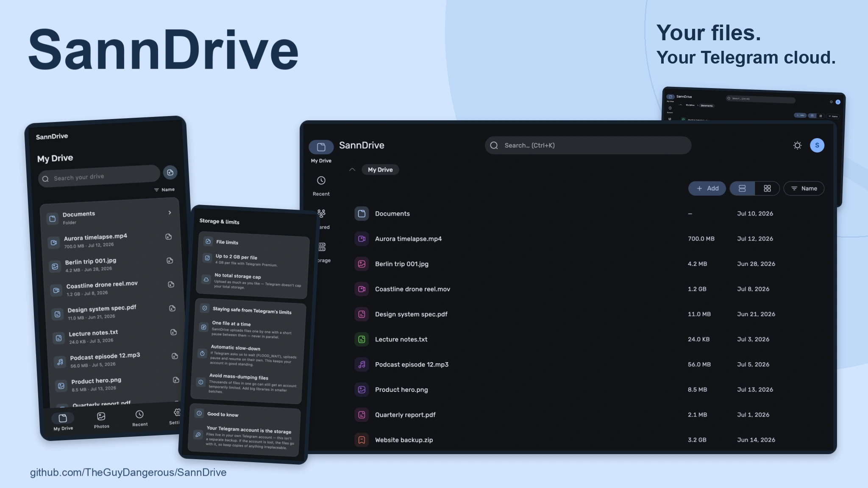
Task: Tap action icon for mobile Aurora timelapse.mp4
Action: coord(168,236)
